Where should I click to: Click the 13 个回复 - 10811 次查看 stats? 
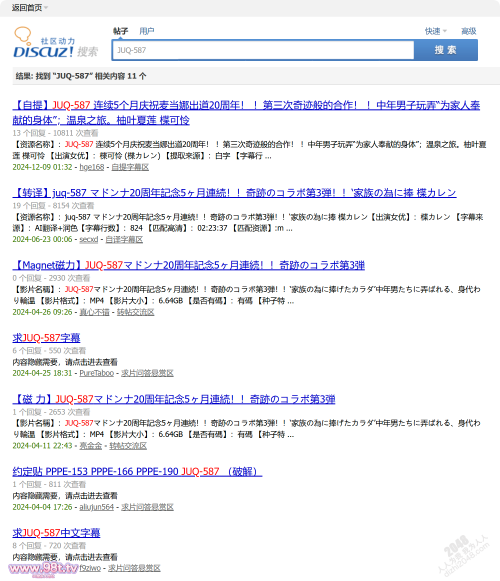55,133
